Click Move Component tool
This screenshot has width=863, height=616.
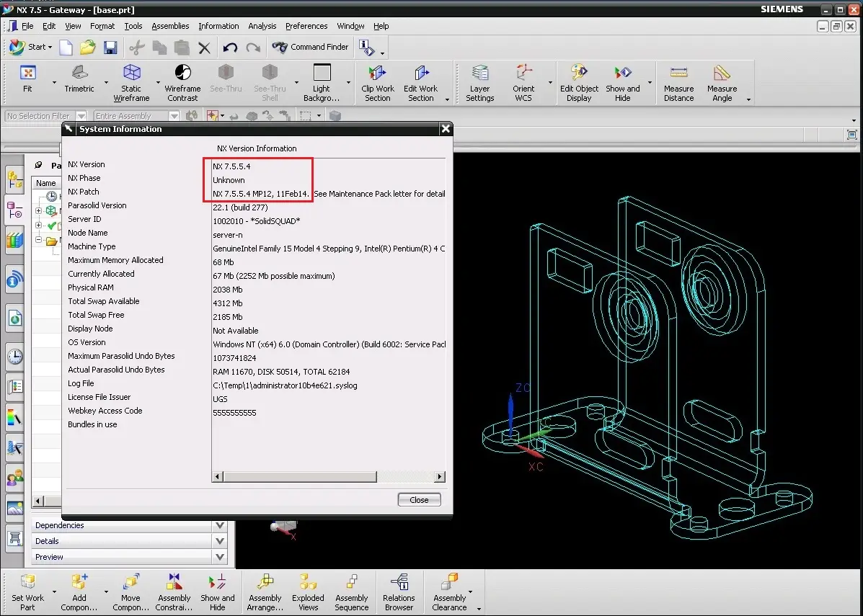point(131,592)
